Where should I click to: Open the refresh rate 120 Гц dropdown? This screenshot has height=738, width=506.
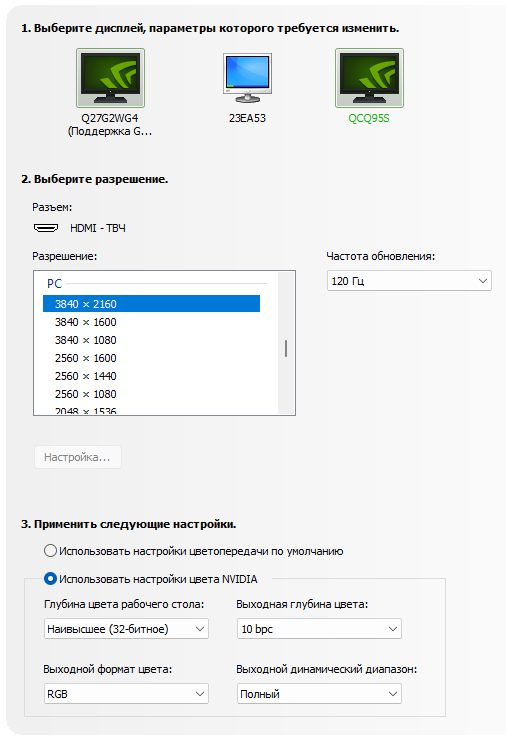(409, 281)
